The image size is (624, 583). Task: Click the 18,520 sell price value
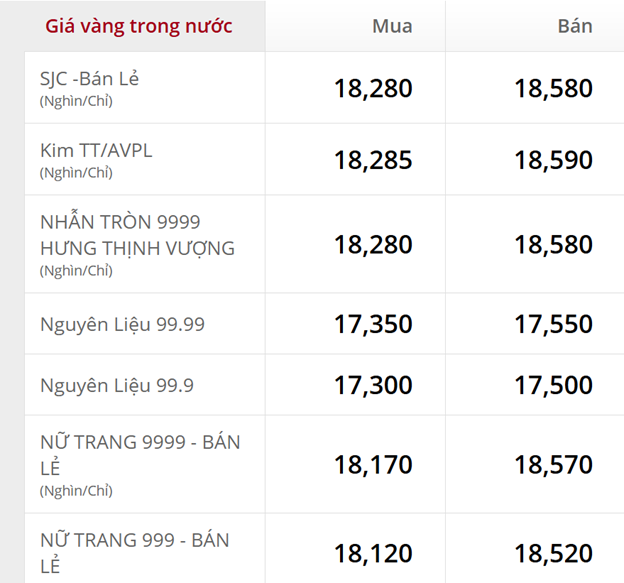pyautogui.click(x=553, y=553)
